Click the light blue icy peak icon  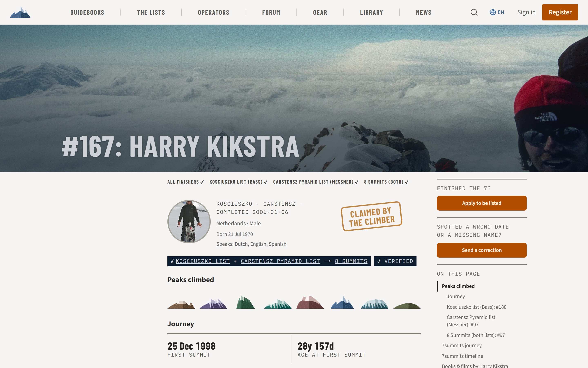click(374, 304)
